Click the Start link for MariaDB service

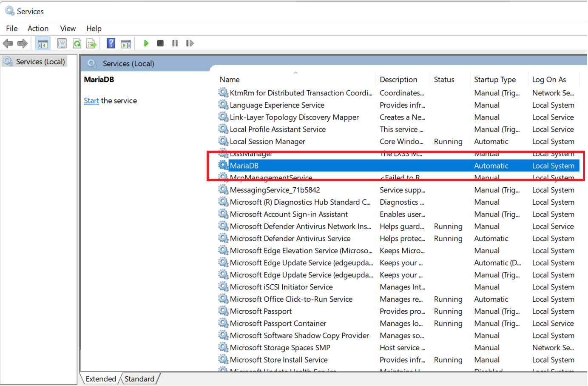[x=91, y=101]
